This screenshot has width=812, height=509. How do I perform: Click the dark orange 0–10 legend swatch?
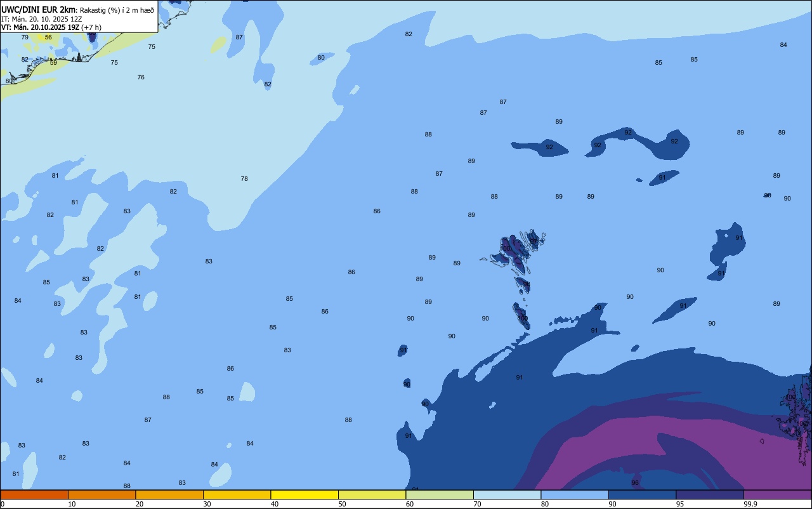[34, 494]
